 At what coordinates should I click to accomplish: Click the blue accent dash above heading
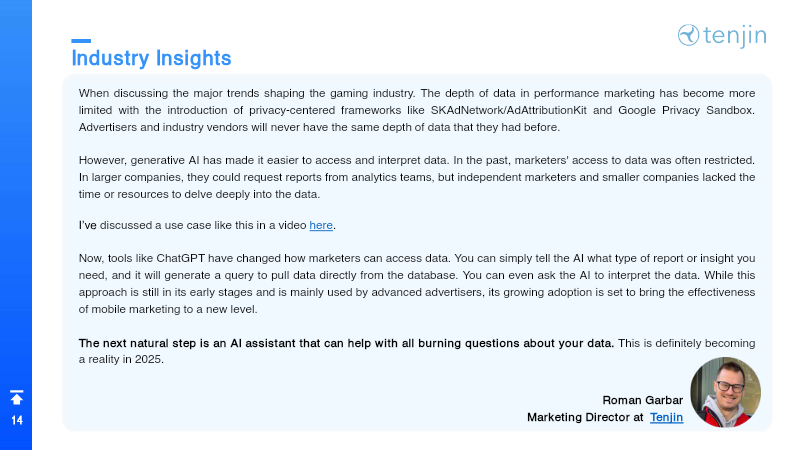[x=81, y=41]
